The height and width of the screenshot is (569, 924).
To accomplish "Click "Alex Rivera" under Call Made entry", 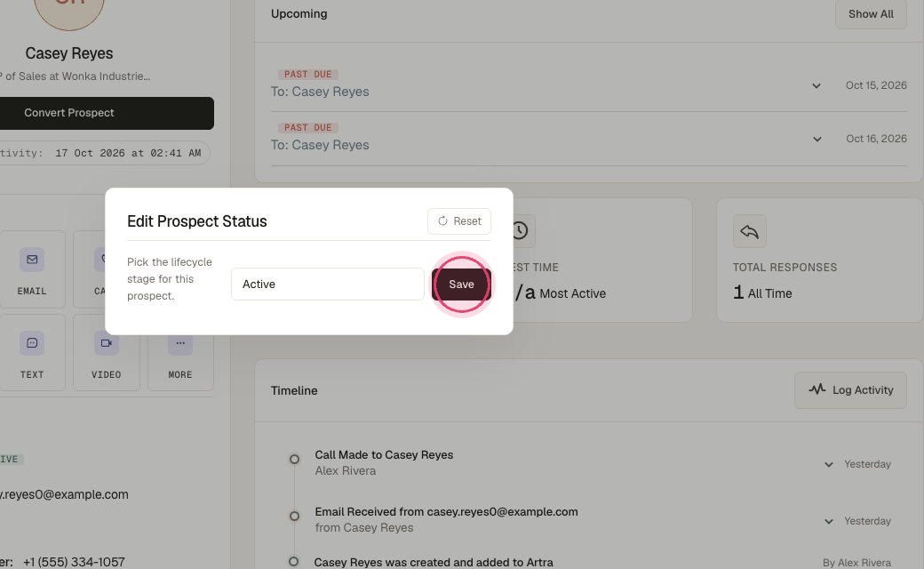I will 346,471.
